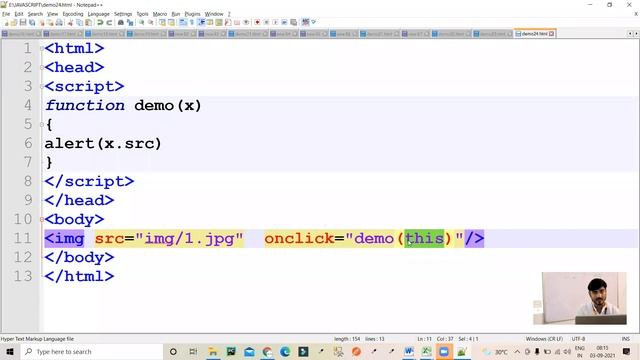The image size is (640, 360).
Task: Click the Redo toolbar icon
Action: pyautogui.click(x=109, y=22)
